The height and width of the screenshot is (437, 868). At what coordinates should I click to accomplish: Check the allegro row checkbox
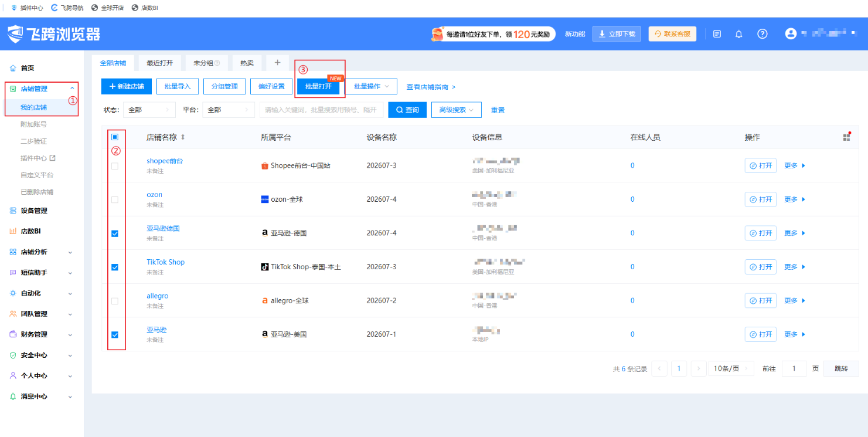pyautogui.click(x=115, y=301)
